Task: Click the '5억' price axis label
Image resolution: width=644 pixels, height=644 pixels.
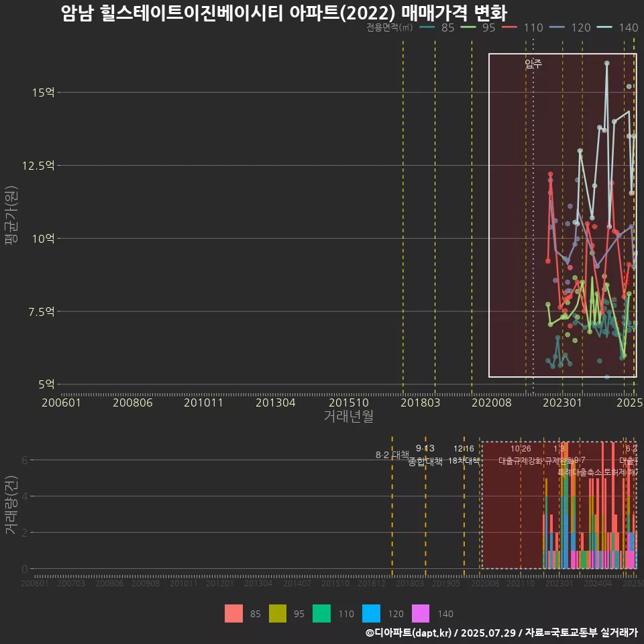Action: click(46, 384)
